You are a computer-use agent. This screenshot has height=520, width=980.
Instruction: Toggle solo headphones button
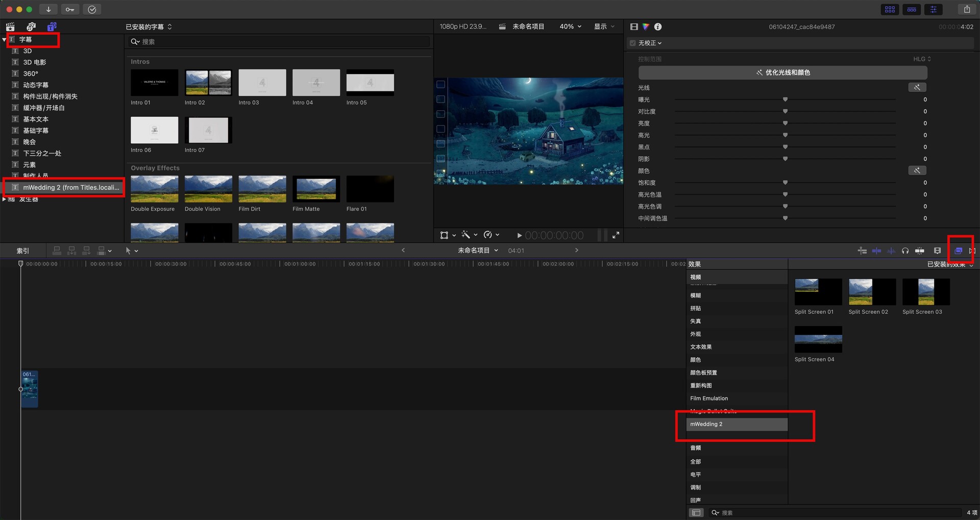click(x=905, y=251)
